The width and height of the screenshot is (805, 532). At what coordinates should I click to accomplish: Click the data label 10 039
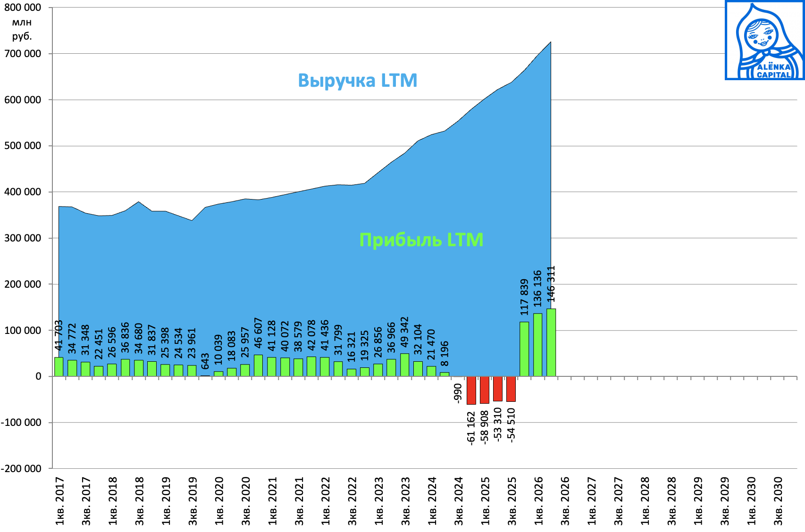218,349
